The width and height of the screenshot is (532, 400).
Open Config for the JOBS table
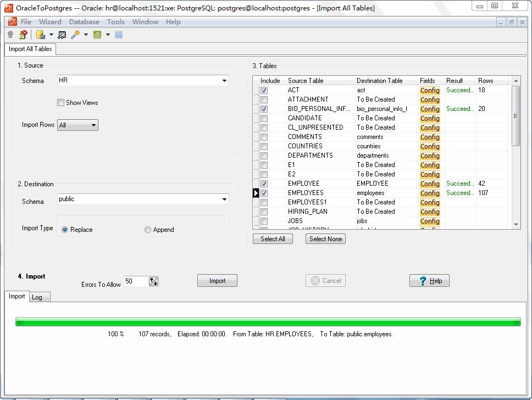(430, 221)
